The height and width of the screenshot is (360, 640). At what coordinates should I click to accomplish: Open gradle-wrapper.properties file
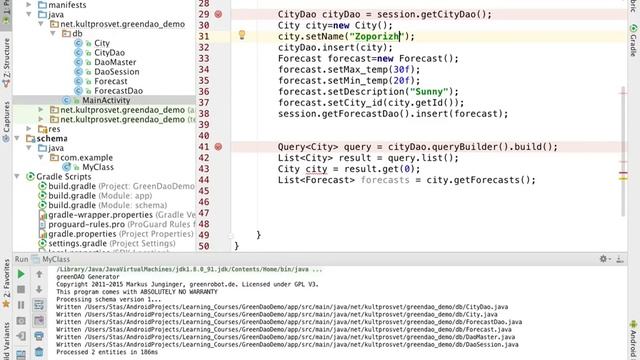pyautogui.click(x=122, y=215)
